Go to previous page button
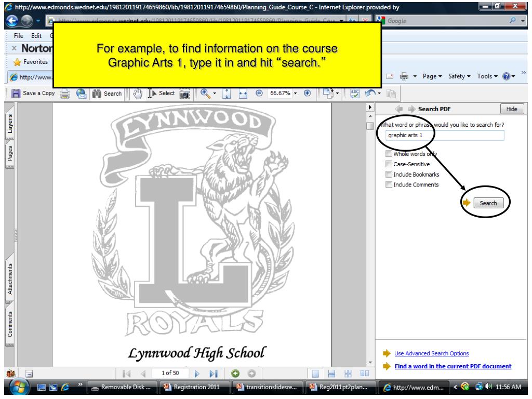The height and width of the screenshot is (399, 532). tap(143, 374)
